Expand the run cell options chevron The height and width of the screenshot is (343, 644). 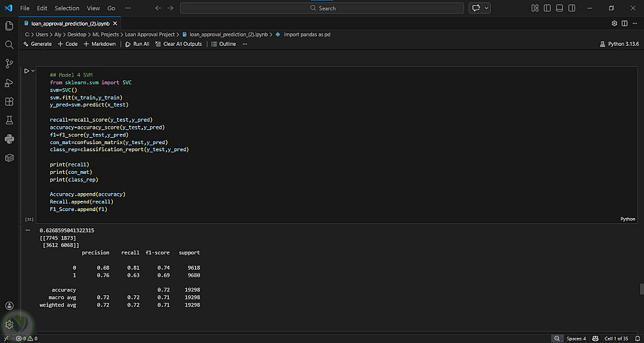point(33,71)
